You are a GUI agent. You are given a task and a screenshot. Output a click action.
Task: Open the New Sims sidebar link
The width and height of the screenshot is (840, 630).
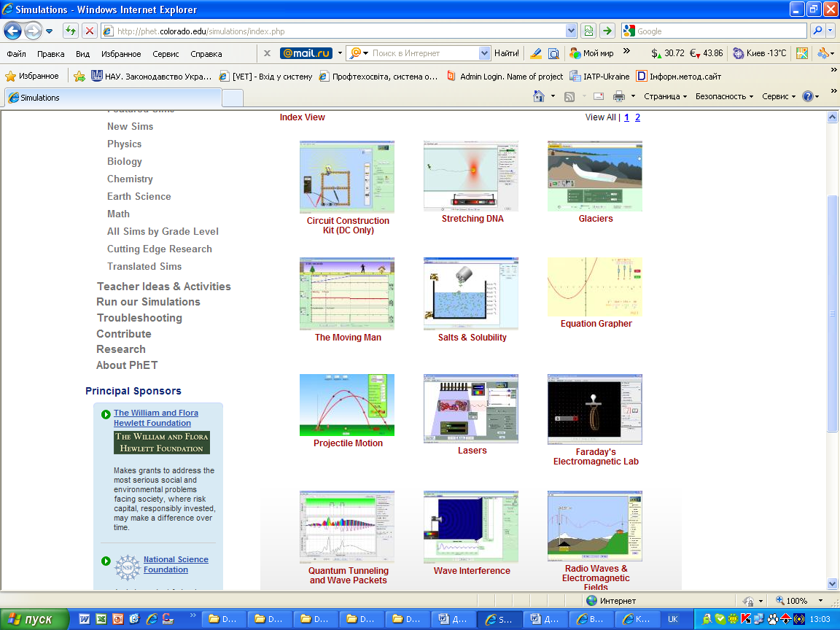pyautogui.click(x=131, y=126)
